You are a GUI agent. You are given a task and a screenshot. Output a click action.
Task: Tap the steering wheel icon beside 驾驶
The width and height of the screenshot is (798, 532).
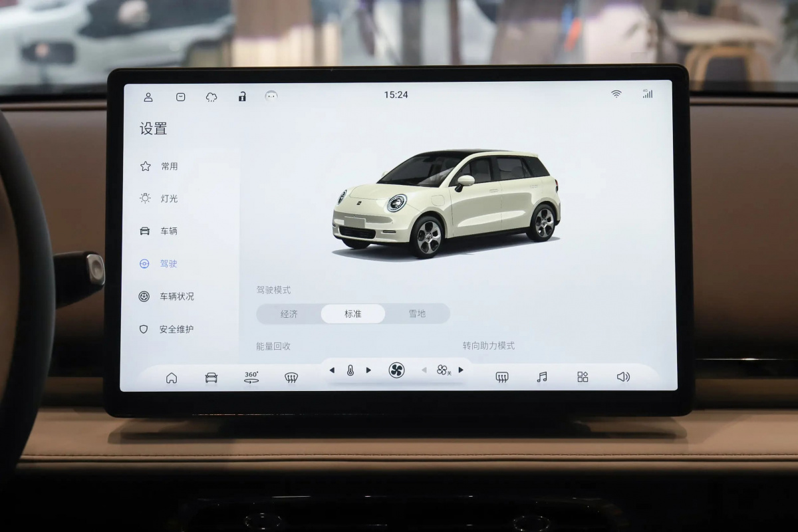pos(144,264)
